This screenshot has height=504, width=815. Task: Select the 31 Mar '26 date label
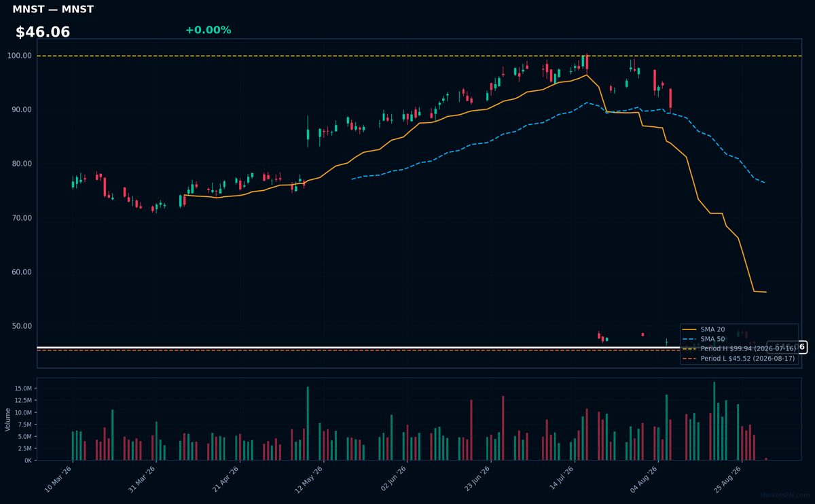141,479
